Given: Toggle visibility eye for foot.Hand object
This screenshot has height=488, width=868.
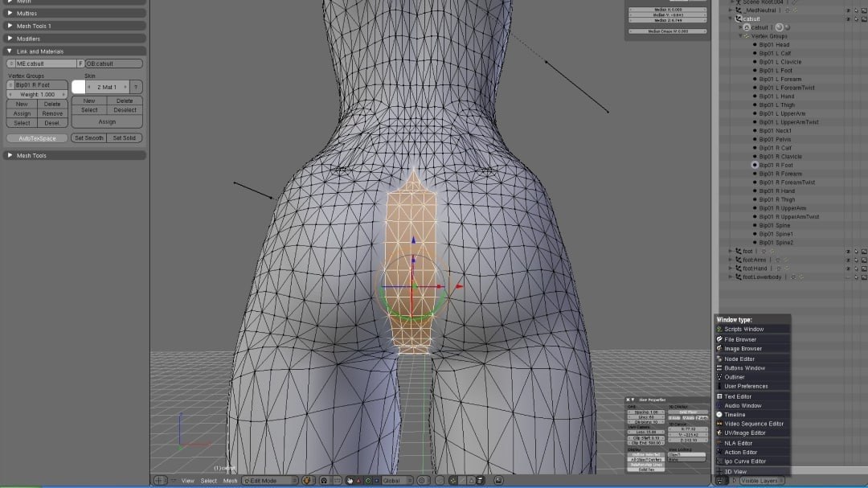Looking at the screenshot, I should click(848, 269).
